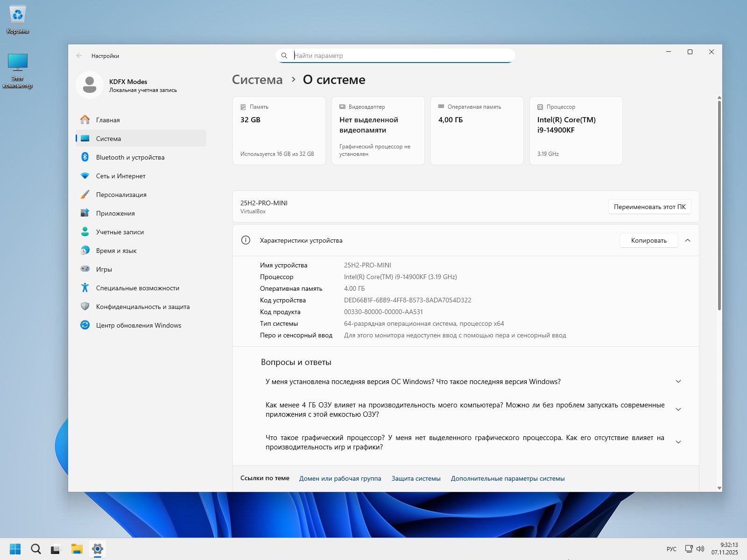Click the Accessibility figure icon

[x=85, y=288]
